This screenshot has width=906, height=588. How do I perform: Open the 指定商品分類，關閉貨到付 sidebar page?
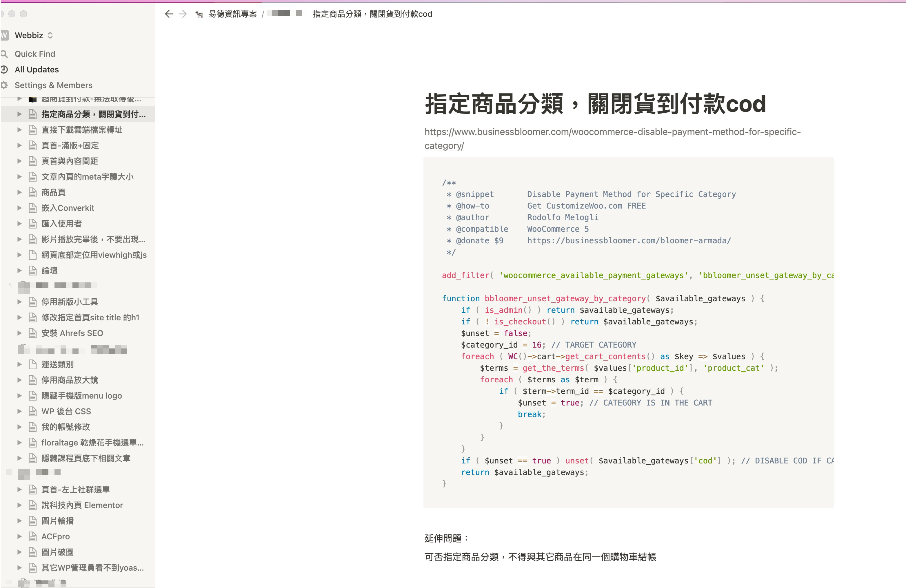(x=93, y=114)
